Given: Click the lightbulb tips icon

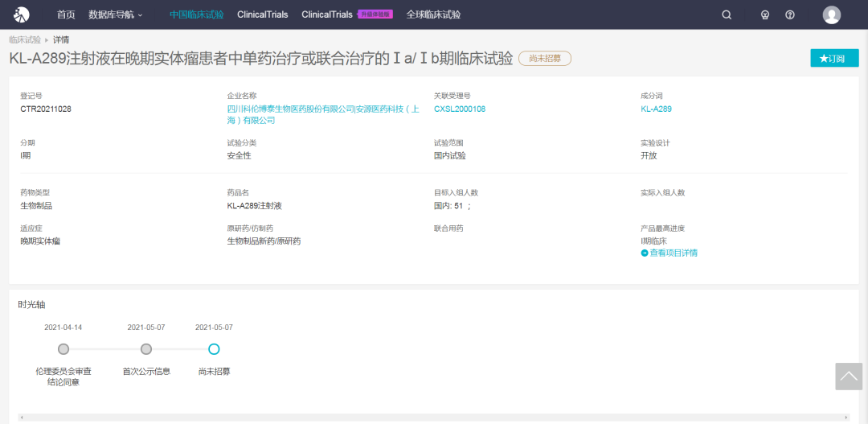Looking at the screenshot, I should 765,15.
